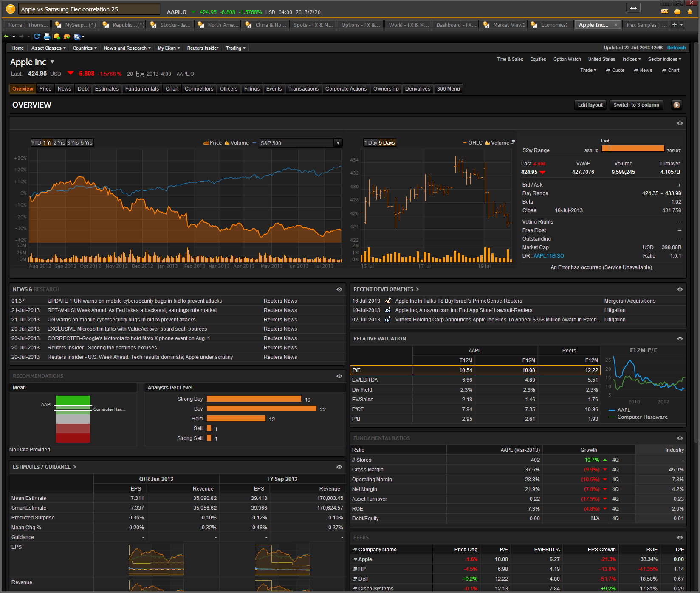Open the S&P 500 benchmark dropdown
This screenshot has height=593, width=700.
click(300, 143)
